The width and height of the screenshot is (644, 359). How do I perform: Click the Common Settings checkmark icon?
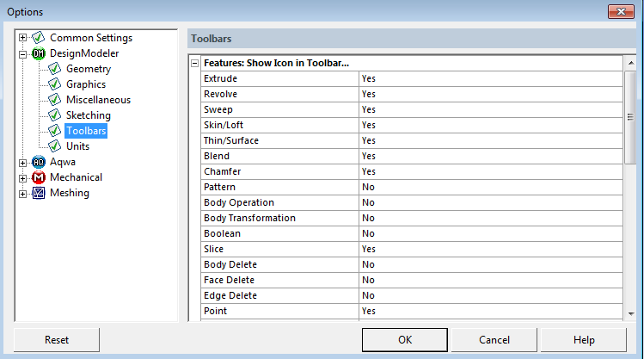point(39,38)
